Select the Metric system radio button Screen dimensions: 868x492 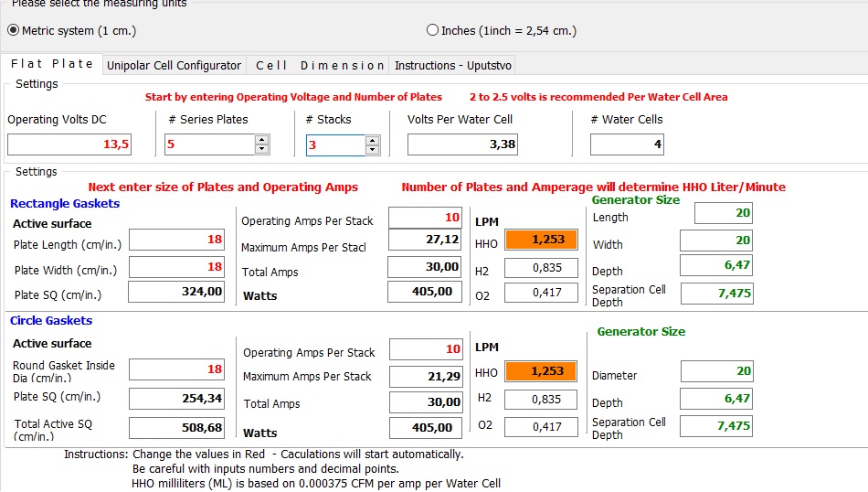pos(14,30)
